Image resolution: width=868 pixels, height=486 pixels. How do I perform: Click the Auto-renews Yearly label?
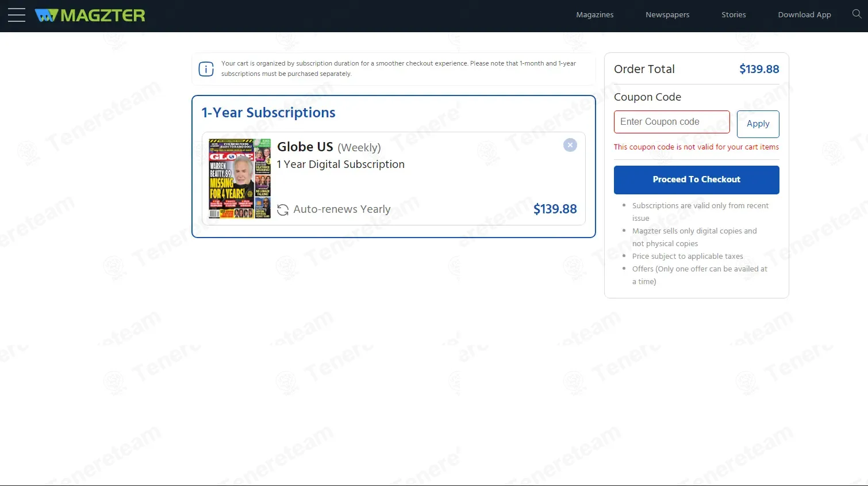click(x=342, y=209)
